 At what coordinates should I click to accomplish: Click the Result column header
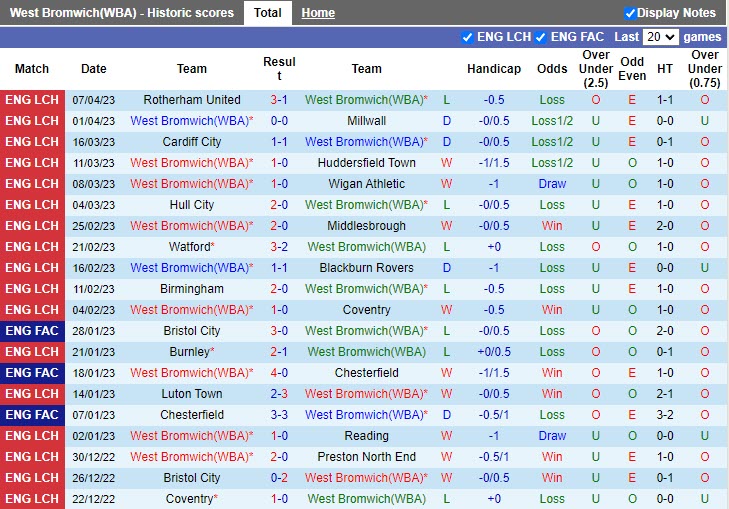click(279, 69)
